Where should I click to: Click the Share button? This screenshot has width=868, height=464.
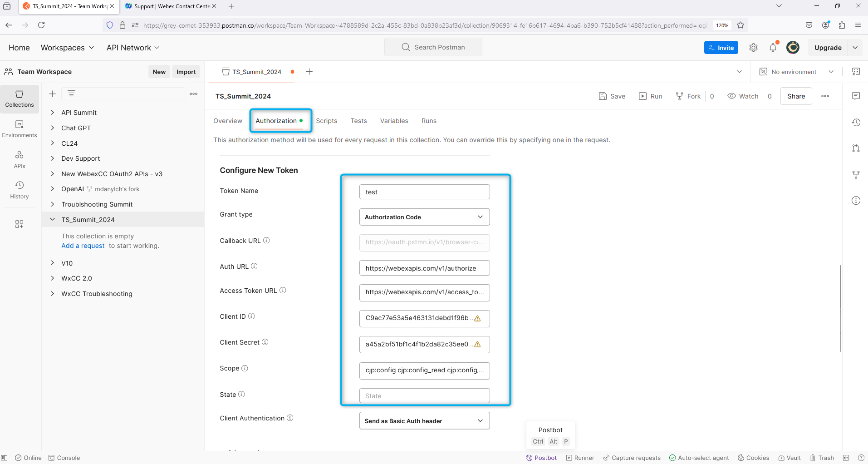(x=796, y=96)
